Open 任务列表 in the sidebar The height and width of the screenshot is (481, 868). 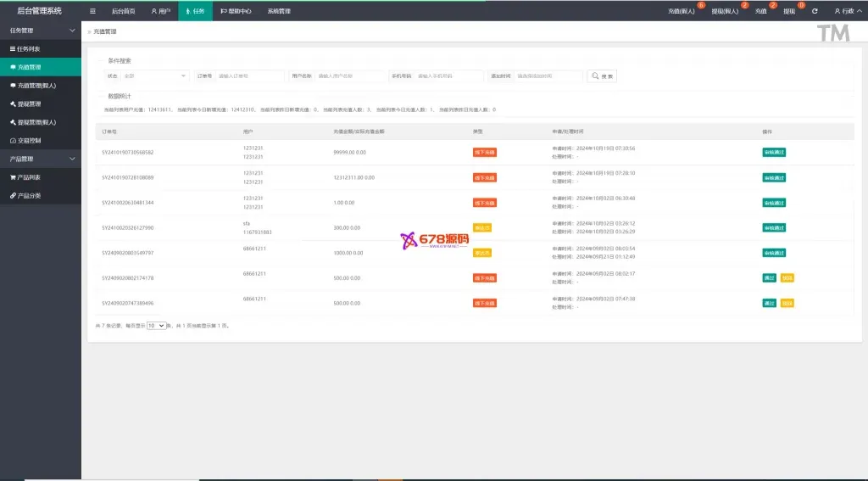(29, 48)
